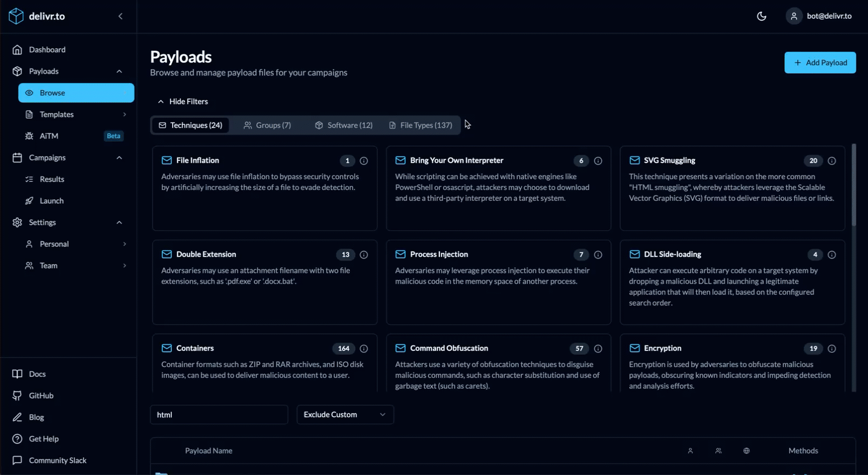Click the Add Payload button
The width and height of the screenshot is (868, 475).
tap(819, 63)
